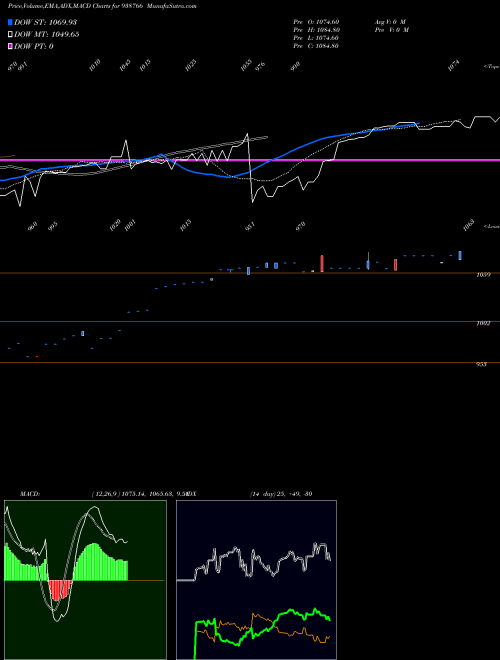This screenshot has width=500, height=660.
Task: Click the low label 951 under price dip
Action: point(250,226)
